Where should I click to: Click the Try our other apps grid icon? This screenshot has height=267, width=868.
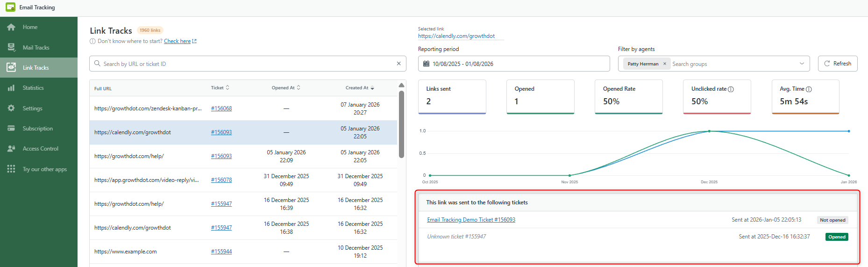point(11,169)
